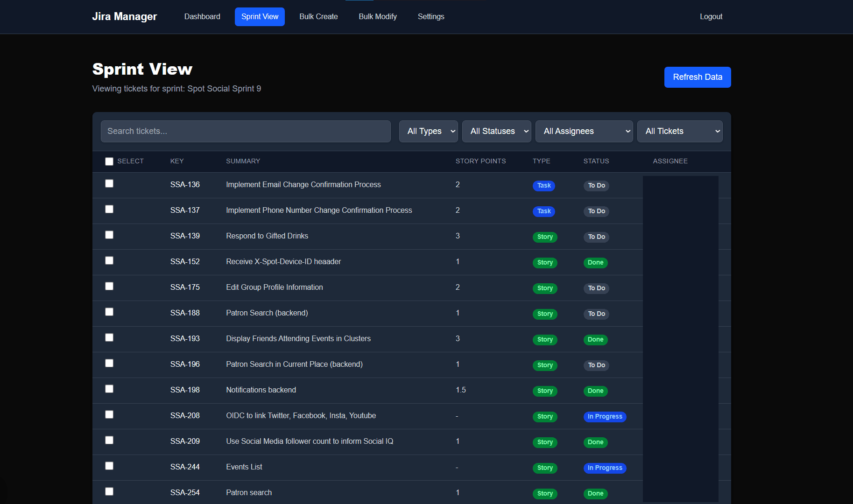Select the Sprint View tab

click(x=260, y=17)
